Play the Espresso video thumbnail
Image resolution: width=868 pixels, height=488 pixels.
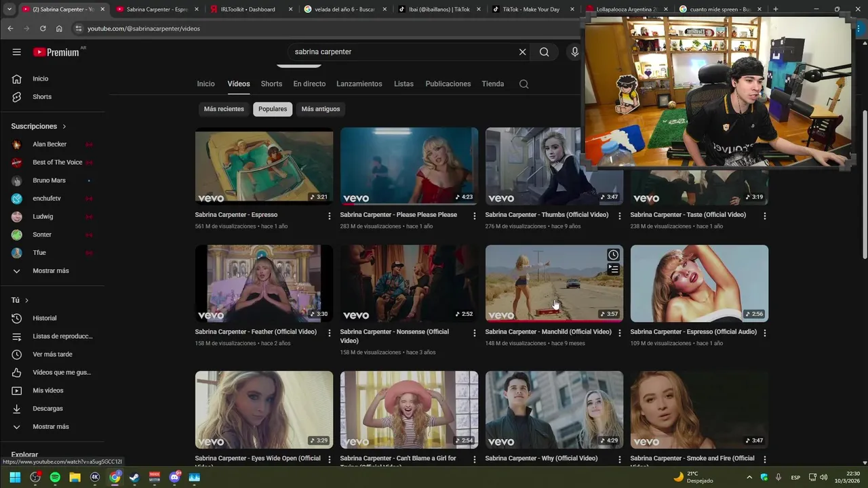point(264,167)
